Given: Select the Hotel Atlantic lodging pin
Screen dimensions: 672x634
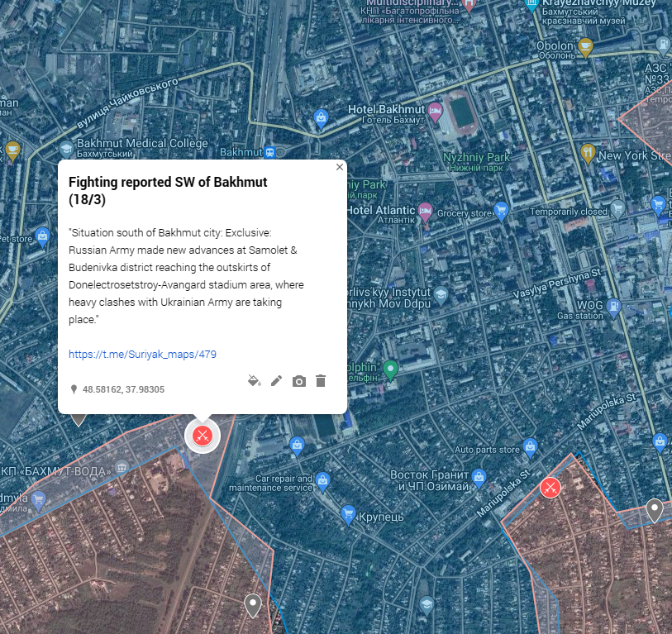Looking at the screenshot, I should [425, 212].
